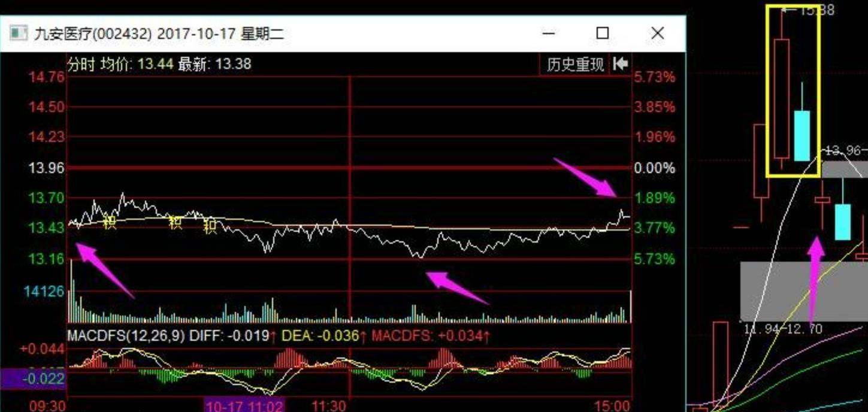Viewport: 868px width, 412px height.
Task: Click the 分时 label above the chart
Action: coord(81,64)
